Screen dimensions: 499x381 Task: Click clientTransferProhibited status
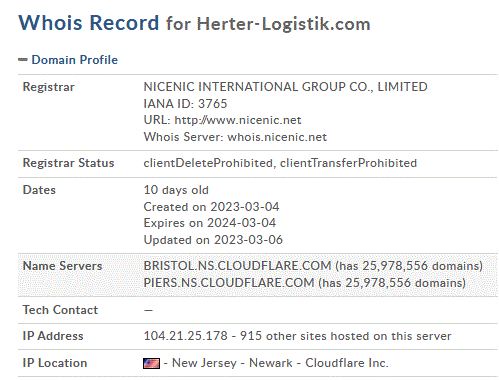pos(348,163)
